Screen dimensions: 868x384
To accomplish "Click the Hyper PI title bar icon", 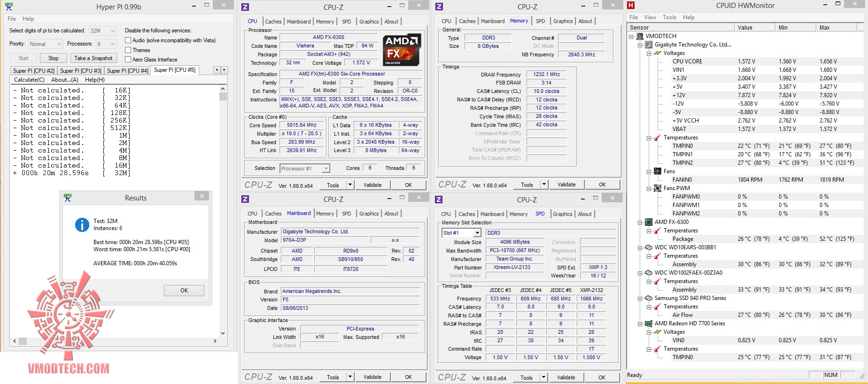I will [9, 7].
